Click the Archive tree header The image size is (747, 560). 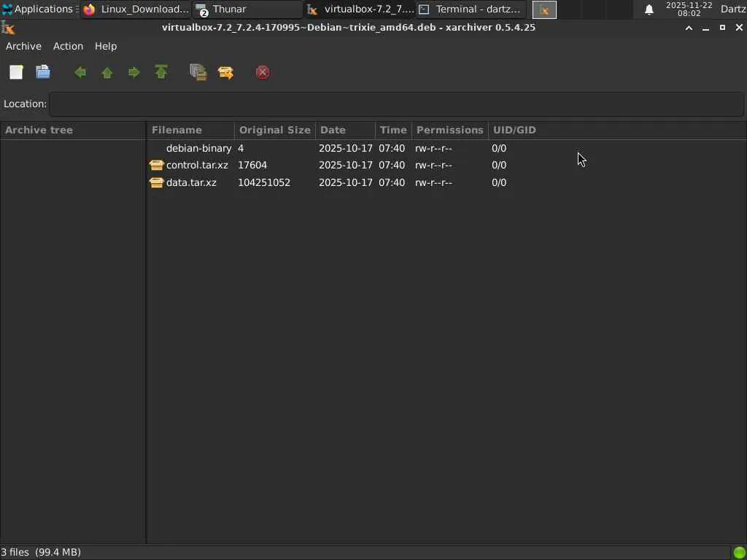click(73, 130)
